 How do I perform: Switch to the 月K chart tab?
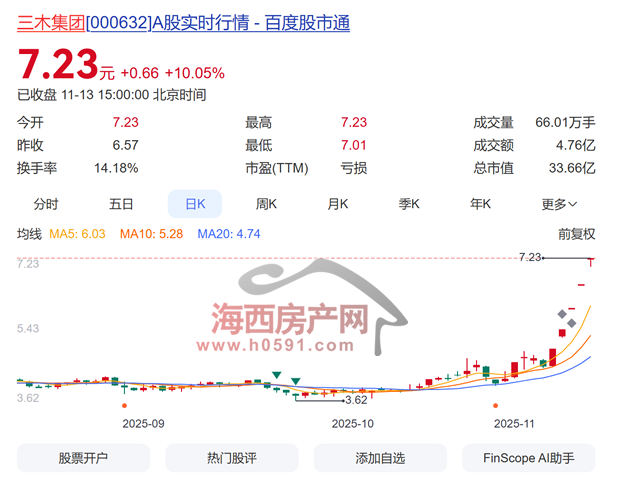point(338,204)
